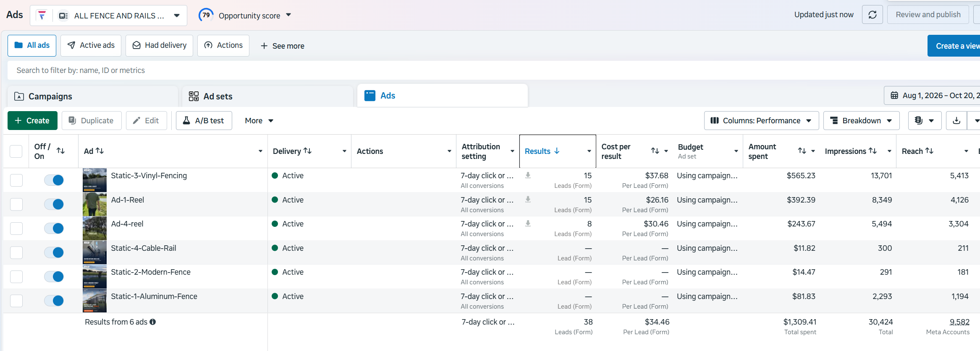Image resolution: width=980 pixels, height=351 pixels.
Task: Sort by the Ad column arrows
Action: click(x=100, y=151)
